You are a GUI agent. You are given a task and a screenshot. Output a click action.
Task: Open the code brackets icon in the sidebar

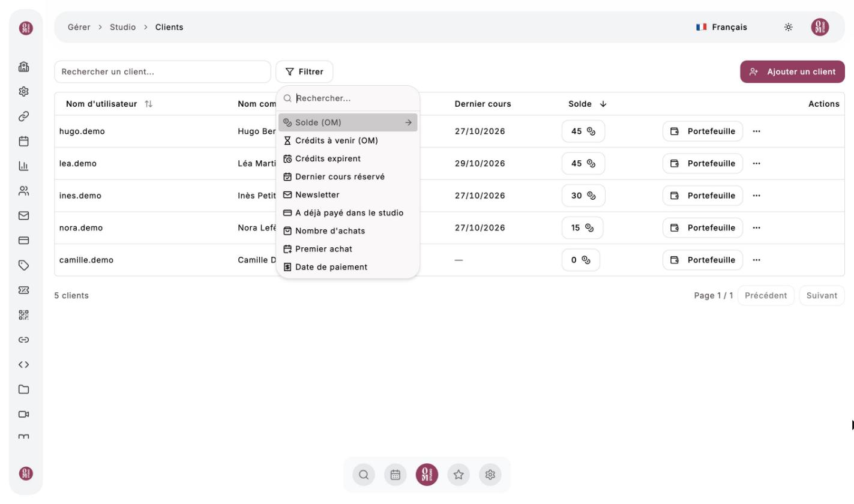(24, 364)
